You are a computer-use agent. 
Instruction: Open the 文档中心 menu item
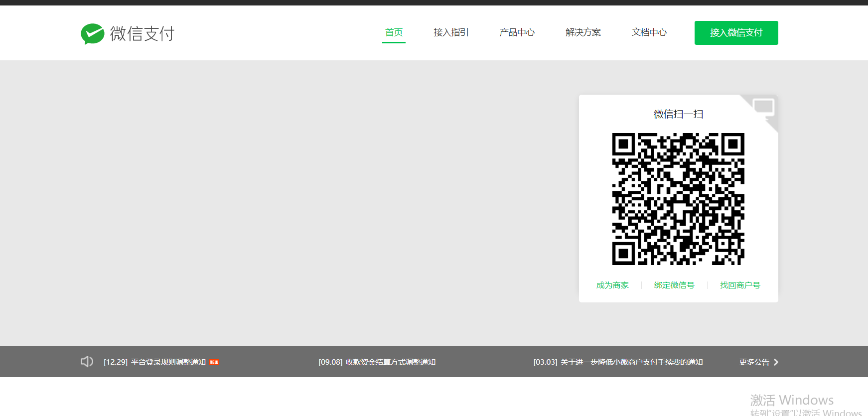[649, 32]
